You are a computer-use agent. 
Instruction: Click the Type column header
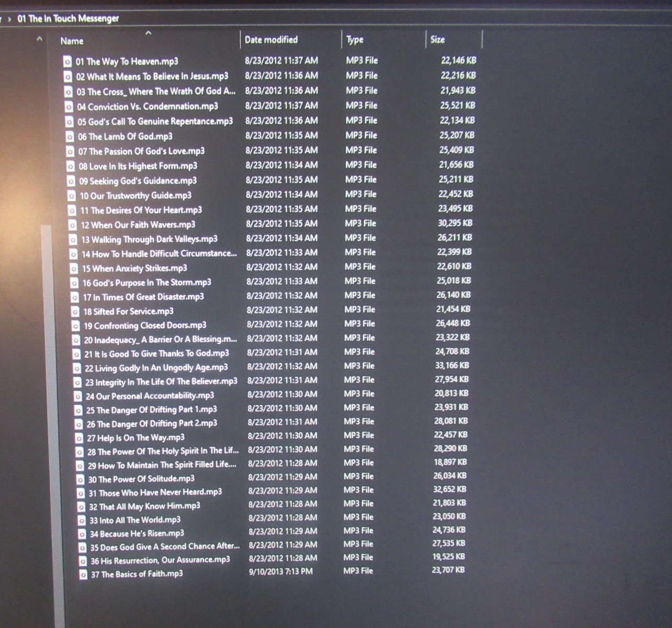point(355,39)
